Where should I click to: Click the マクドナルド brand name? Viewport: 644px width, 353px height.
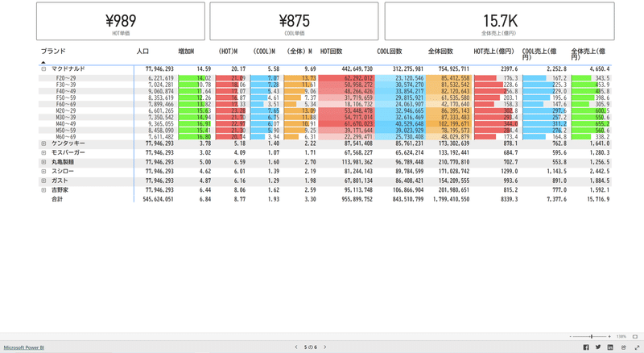(x=68, y=69)
